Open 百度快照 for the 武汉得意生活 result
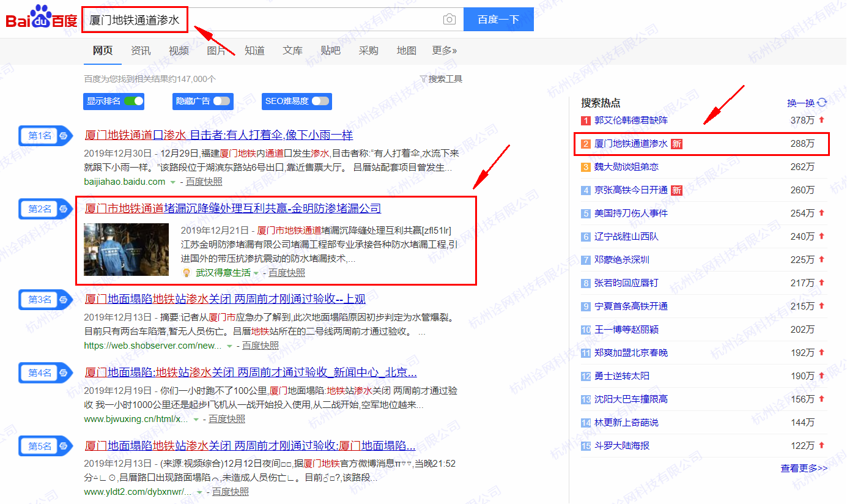847x504 pixels. [287, 273]
